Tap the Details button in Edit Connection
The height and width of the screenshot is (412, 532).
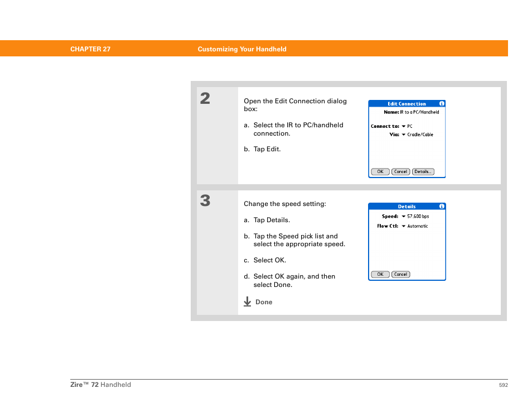click(x=423, y=171)
